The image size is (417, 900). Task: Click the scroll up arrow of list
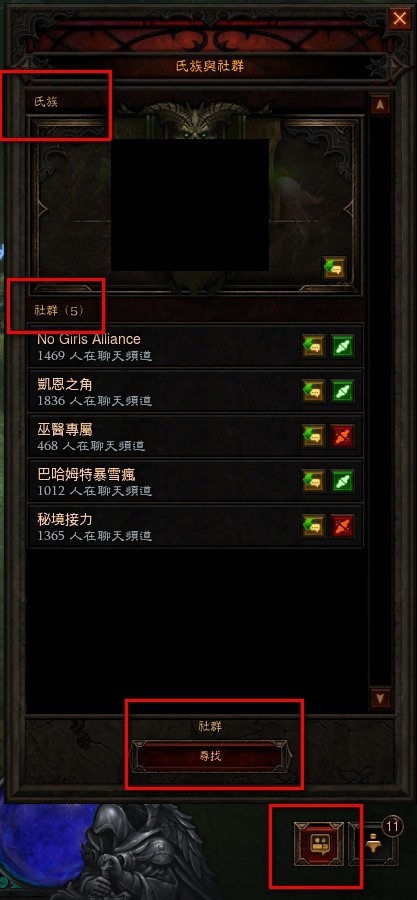380,105
